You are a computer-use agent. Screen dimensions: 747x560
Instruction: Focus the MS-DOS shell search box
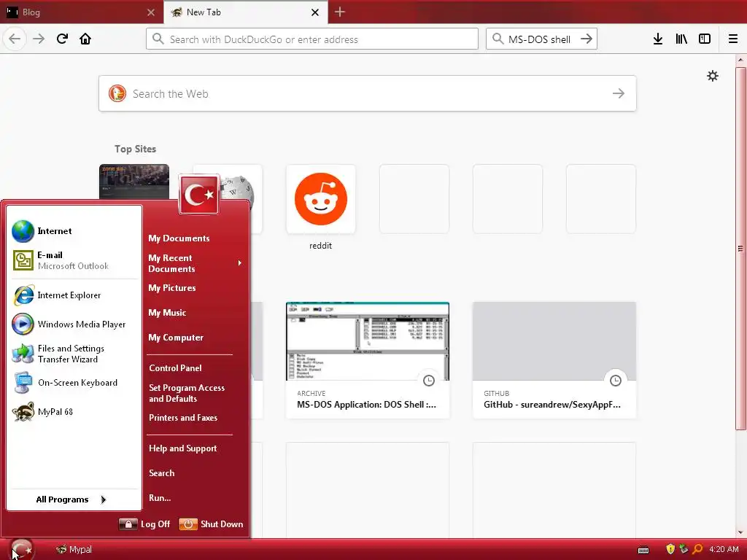click(x=541, y=39)
